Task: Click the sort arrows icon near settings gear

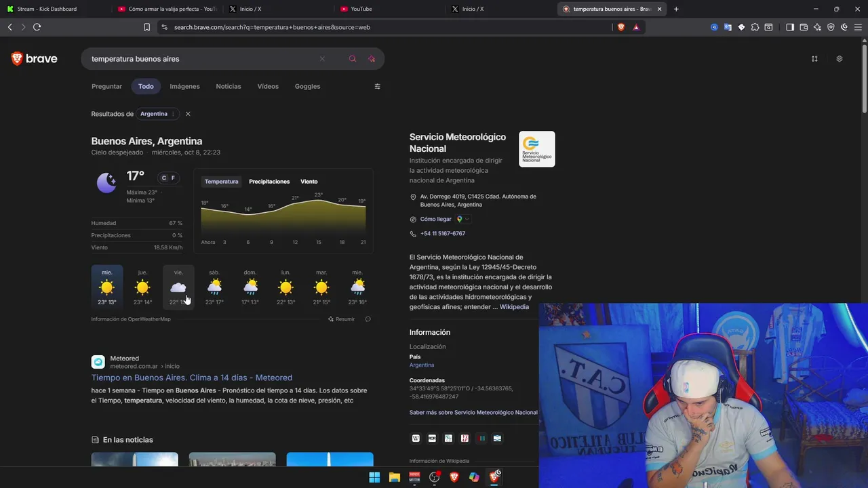Action: coord(814,59)
